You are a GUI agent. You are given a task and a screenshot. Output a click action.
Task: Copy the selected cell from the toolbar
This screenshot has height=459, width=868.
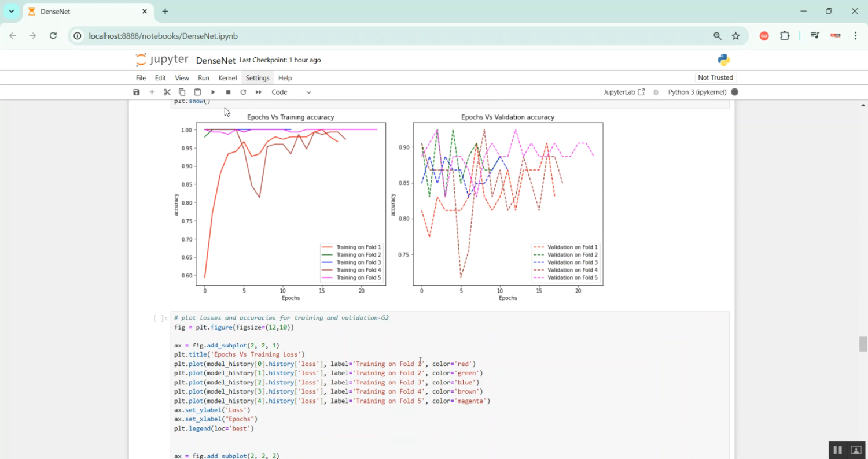[x=182, y=92]
